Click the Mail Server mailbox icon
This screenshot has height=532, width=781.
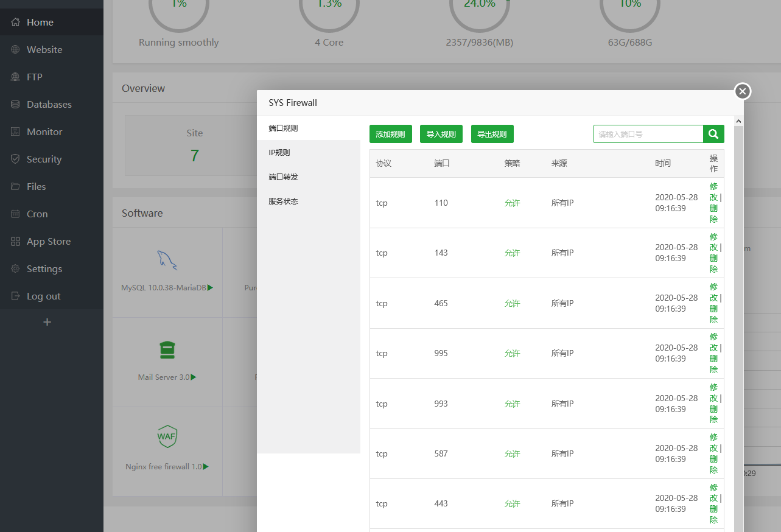[167, 350]
